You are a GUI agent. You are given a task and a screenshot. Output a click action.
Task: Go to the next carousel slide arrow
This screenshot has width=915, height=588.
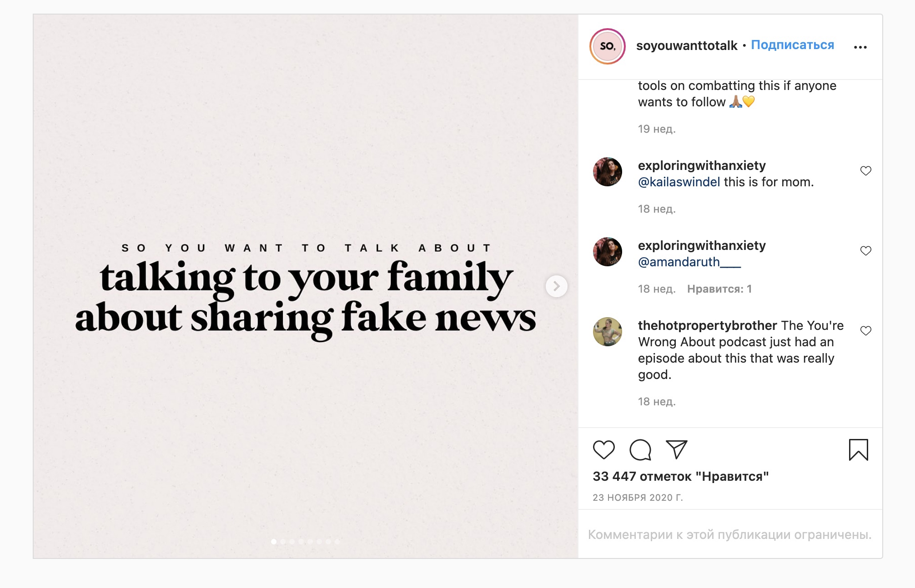(556, 286)
